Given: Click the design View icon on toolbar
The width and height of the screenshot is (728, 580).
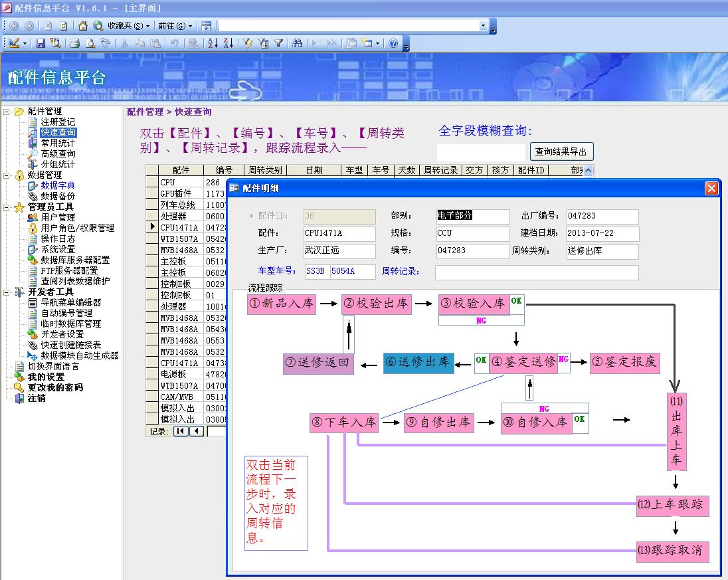Looking at the screenshot, I should (x=14, y=43).
